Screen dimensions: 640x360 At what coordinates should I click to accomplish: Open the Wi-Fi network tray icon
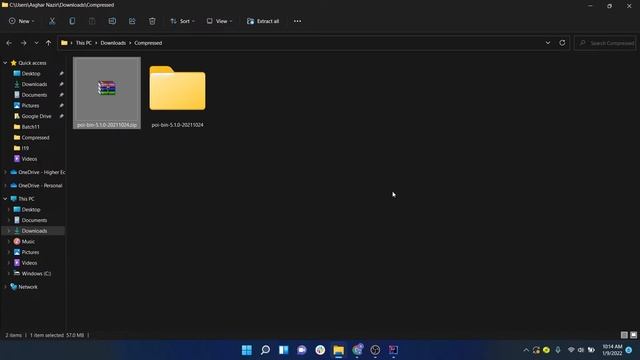[x=571, y=350]
